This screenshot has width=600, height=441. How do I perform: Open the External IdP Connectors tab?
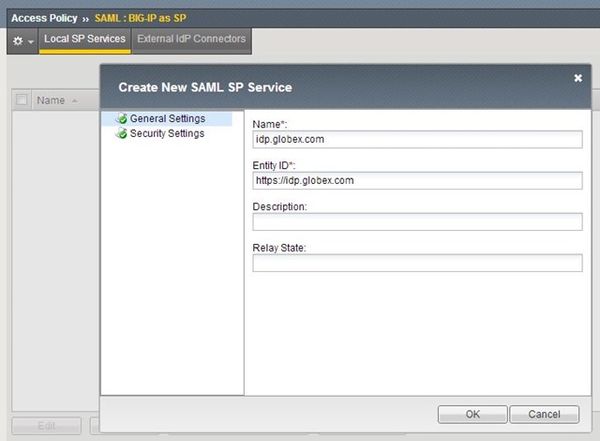[x=190, y=39]
